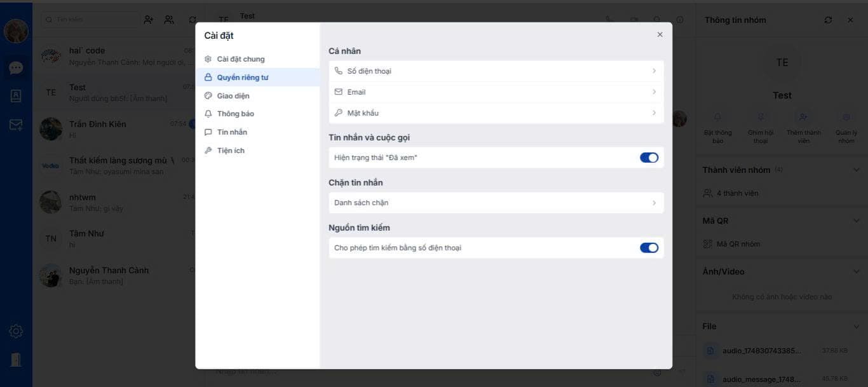Open the audio_174830743385 file
Screen dimensions: 868x387
[x=782, y=351]
